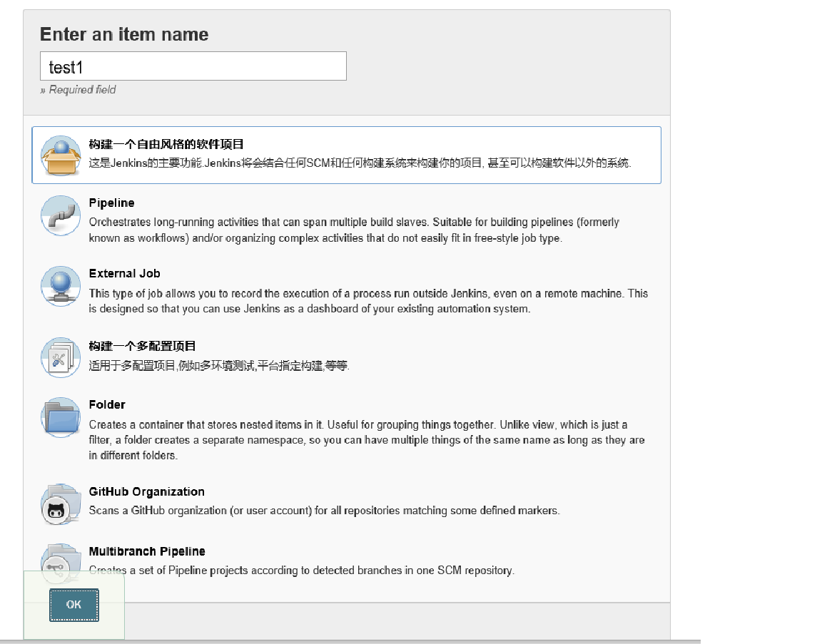Screen dimensions: 822x644
Task: Select the External Job monitor icon
Action: coord(61,286)
